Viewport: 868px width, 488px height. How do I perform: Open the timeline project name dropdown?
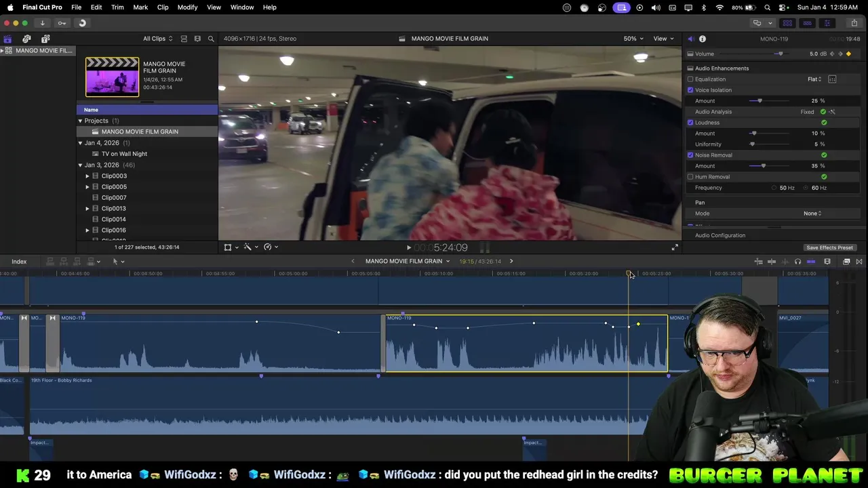click(x=408, y=261)
